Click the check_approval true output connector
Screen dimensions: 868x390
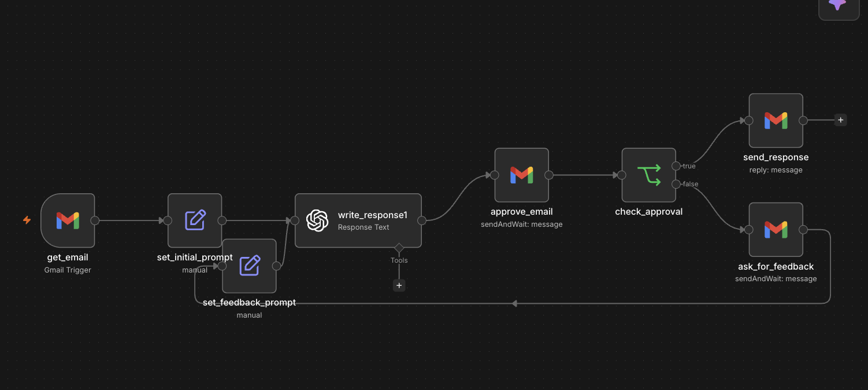(x=676, y=166)
